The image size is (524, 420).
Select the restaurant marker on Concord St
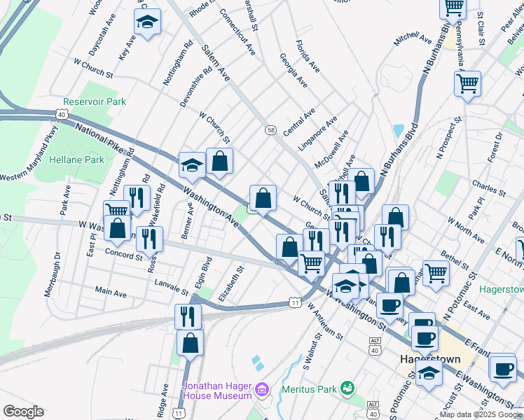[149, 241]
